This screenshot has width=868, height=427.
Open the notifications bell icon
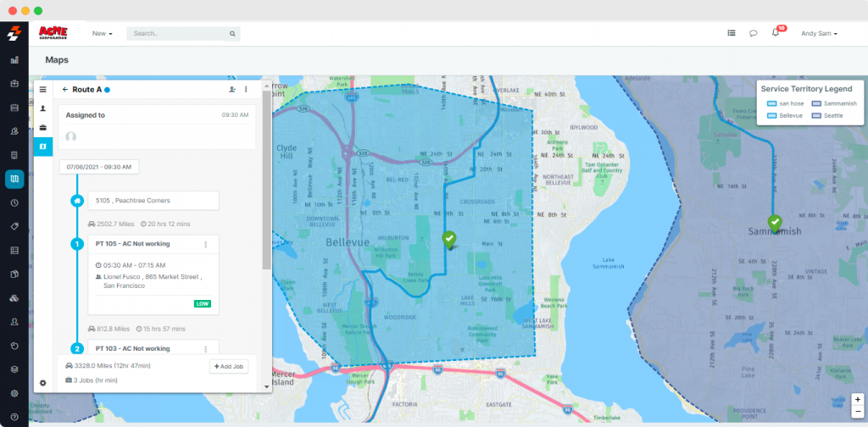click(775, 34)
